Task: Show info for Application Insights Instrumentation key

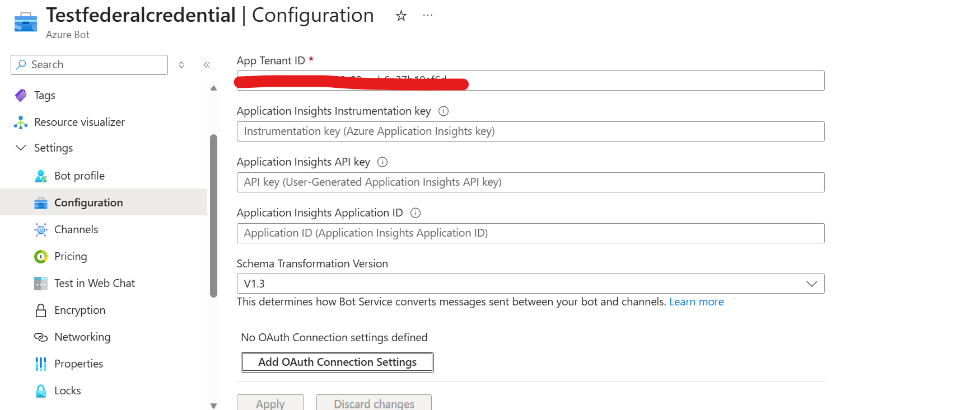Action: click(x=444, y=111)
